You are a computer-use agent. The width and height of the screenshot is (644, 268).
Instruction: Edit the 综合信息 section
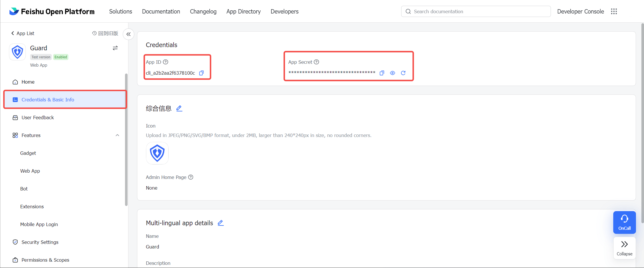pos(179,108)
